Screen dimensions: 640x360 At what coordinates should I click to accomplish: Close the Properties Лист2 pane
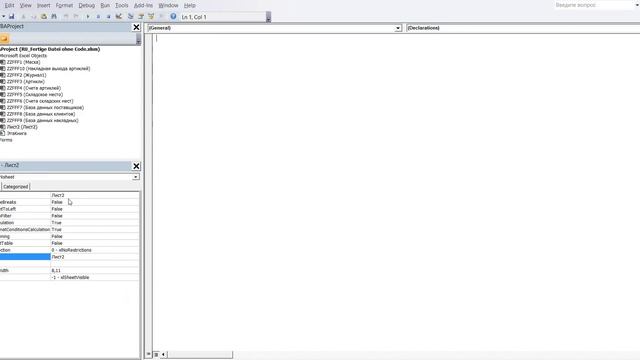(136, 166)
